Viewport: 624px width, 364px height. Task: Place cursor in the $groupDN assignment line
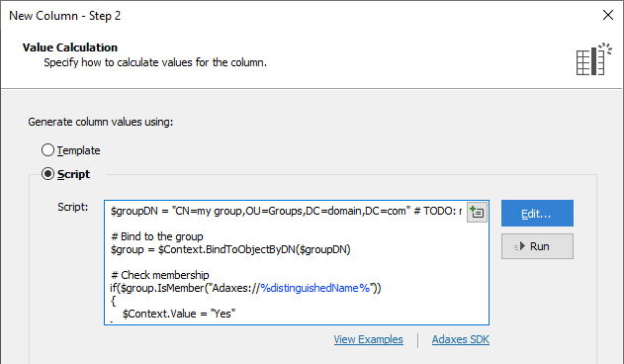pos(286,211)
